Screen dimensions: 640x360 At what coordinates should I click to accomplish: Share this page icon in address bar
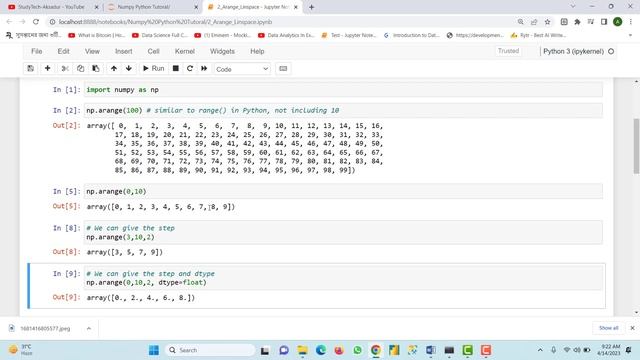coord(534,22)
